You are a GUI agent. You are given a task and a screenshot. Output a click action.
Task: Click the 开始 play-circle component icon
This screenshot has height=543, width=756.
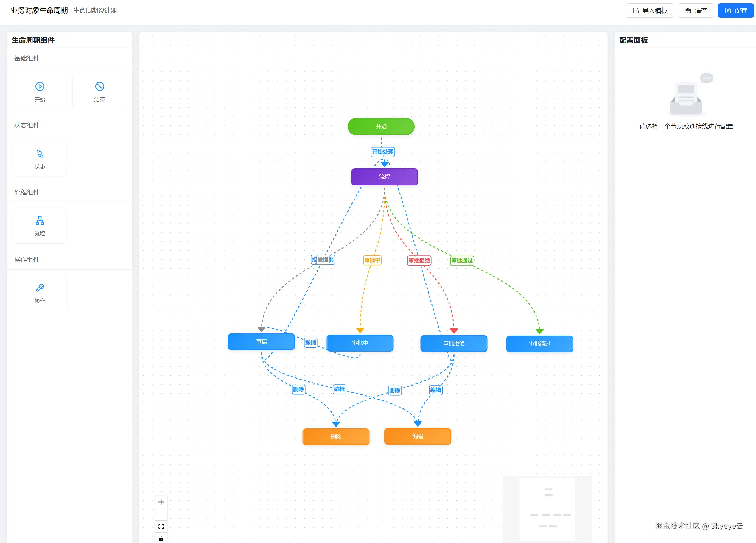point(40,87)
